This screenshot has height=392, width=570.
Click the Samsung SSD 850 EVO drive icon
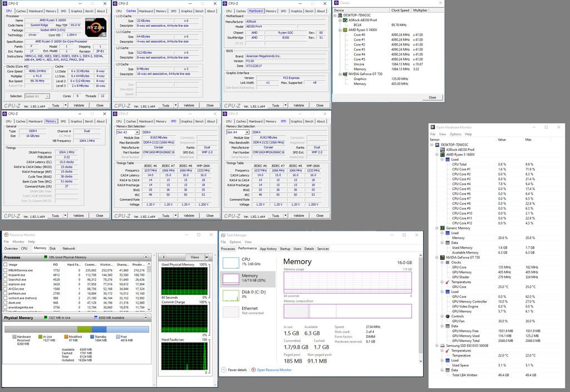443,345
